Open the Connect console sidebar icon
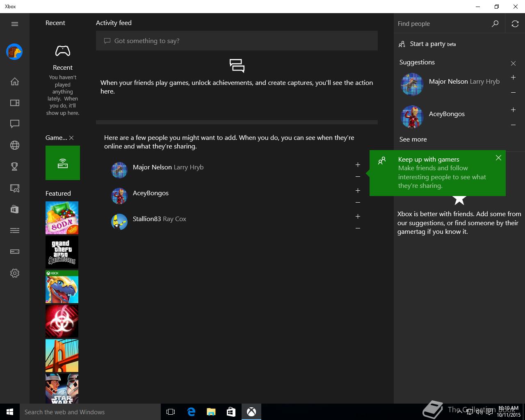This screenshot has height=420, width=525. [15, 252]
